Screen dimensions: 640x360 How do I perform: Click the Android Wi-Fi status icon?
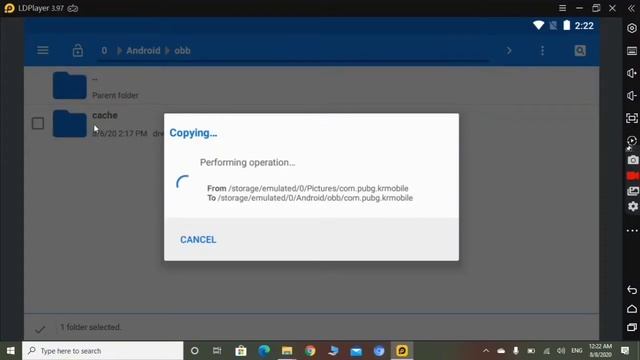538,25
